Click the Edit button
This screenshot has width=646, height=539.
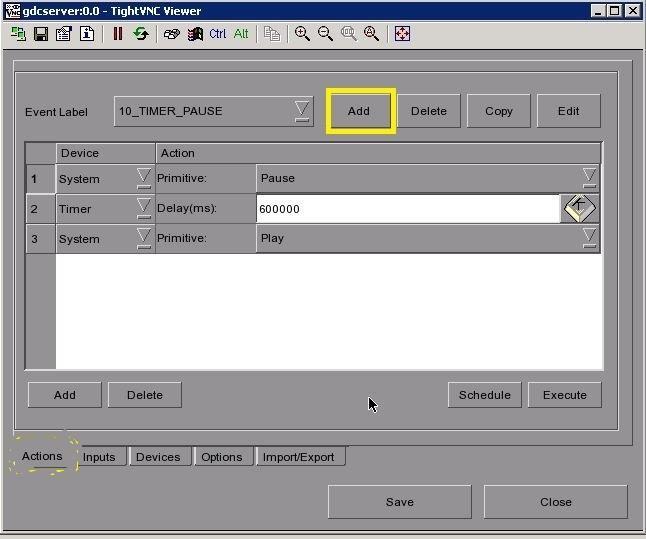click(569, 111)
